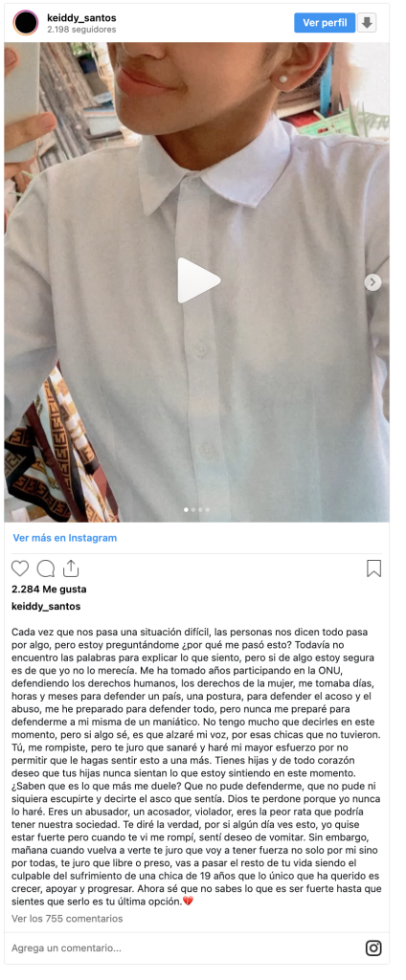Select the second carousel dot
Screen dimensions: 406x980
pos(192,510)
